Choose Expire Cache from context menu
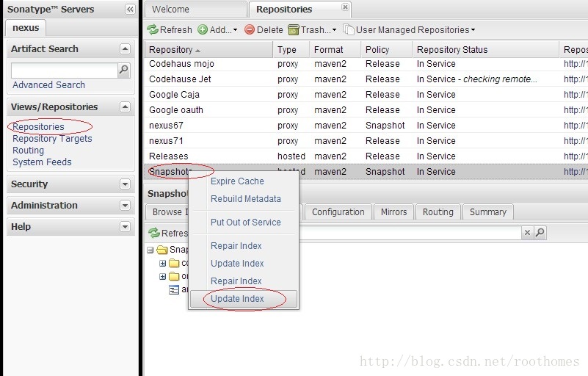The image size is (588, 376). point(243,181)
